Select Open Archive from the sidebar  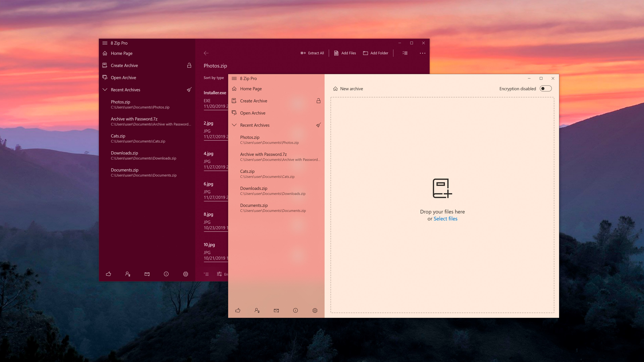(x=253, y=113)
